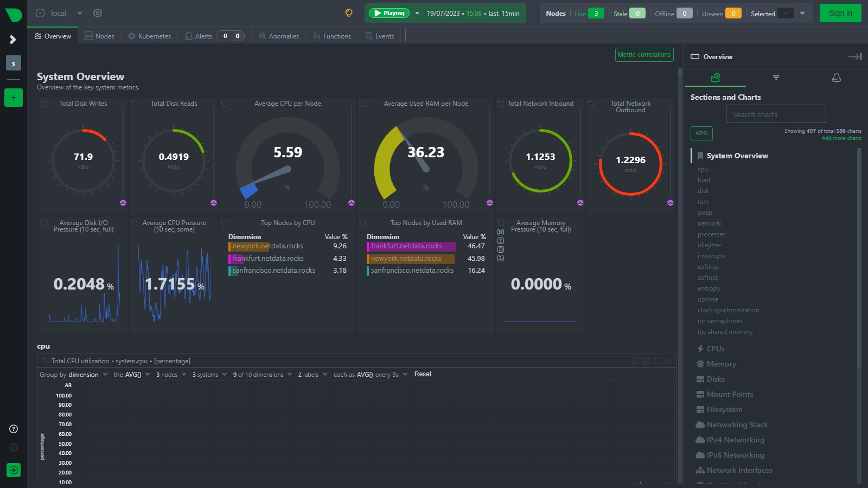
Task: Click the Metric correlations button
Action: [x=644, y=55]
